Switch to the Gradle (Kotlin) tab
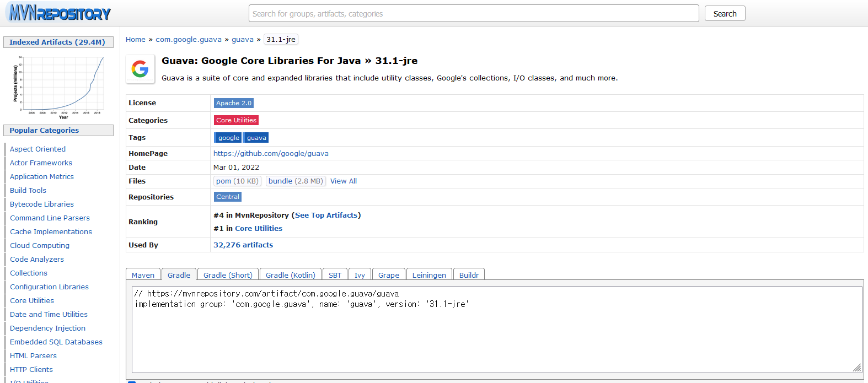The image size is (868, 383). tap(291, 274)
